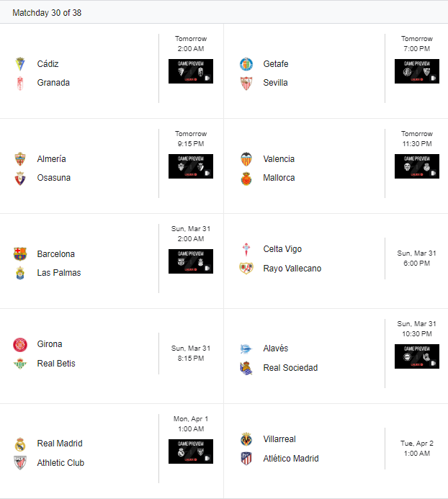
Task: Select the Barcelona crest icon
Action: [x=20, y=254]
